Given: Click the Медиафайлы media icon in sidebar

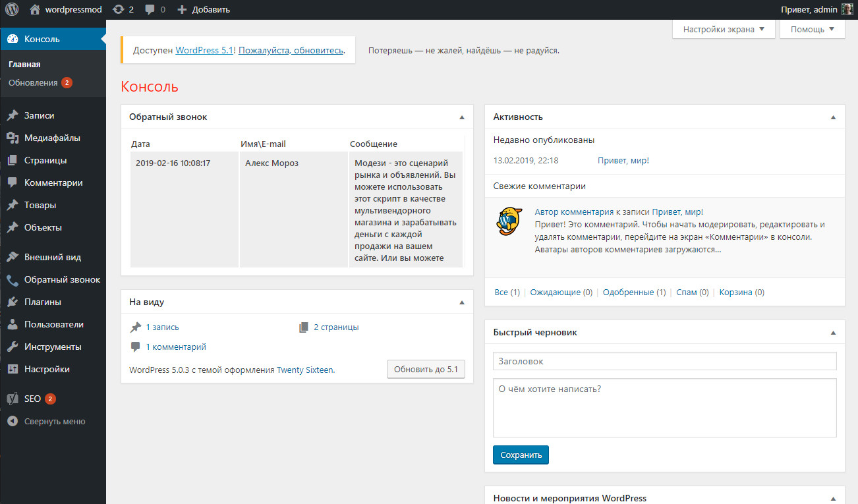Looking at the screenshot, I should tap(13, 138).
